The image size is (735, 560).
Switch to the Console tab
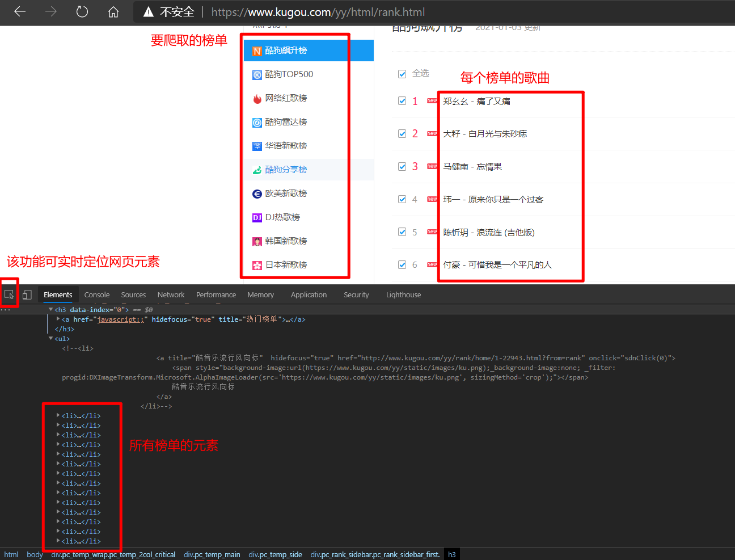point(97,295)
